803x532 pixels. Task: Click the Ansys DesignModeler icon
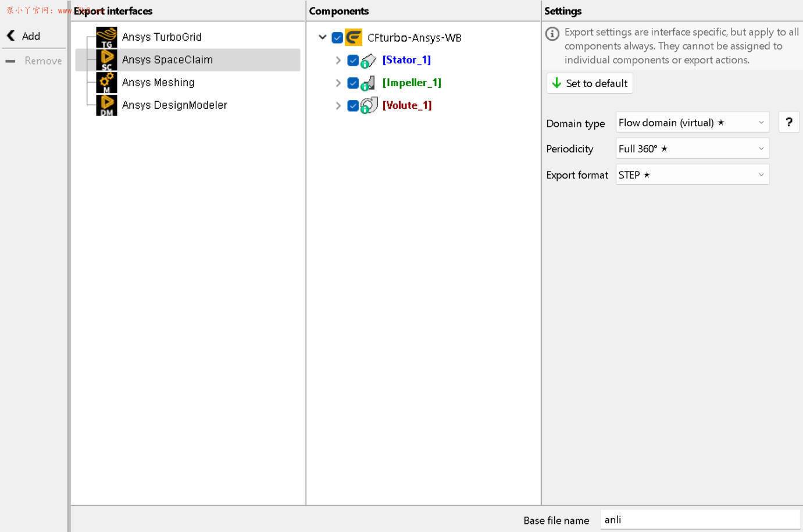[106, 105]
